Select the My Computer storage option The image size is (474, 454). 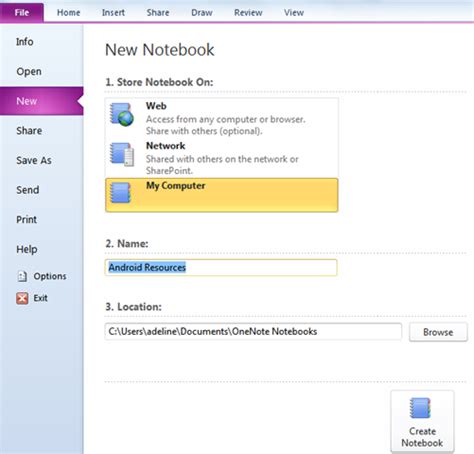tap(222, 195)
